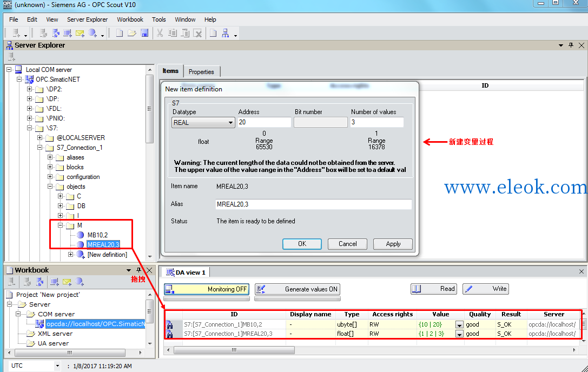Expand the \DP2: tree node

(x=29, y=89)
